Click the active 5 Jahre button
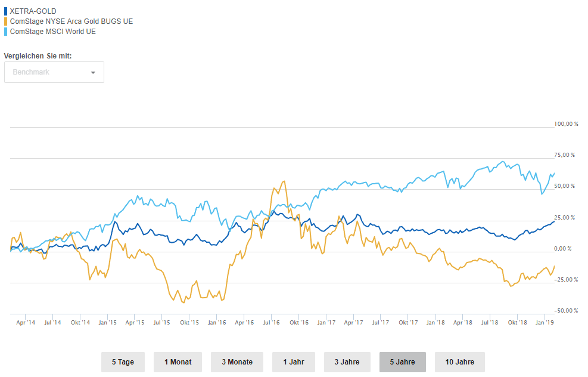This screenshot has width=588, height=377. tap(402, 362)
